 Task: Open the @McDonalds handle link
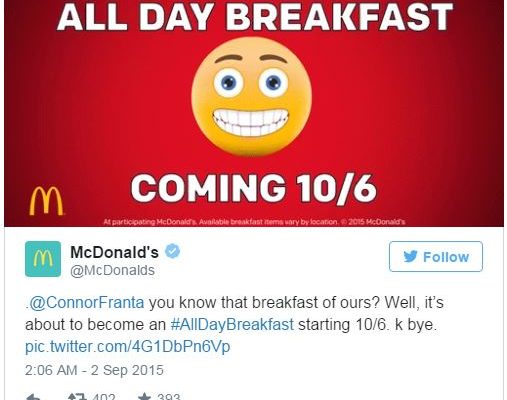tap(113, 270)
